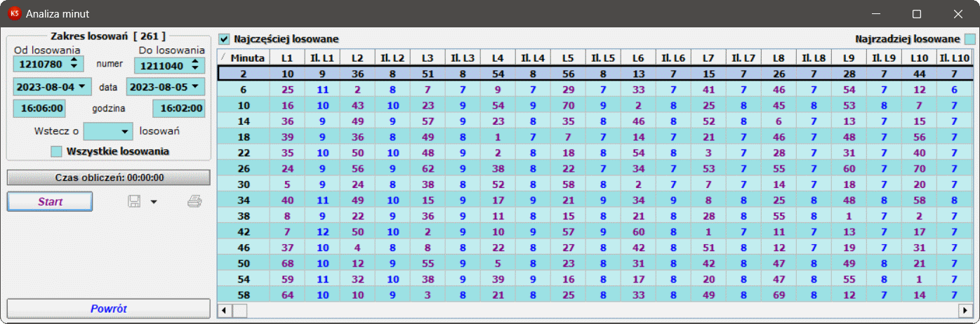Click the L6 column header
The height and width of the screenshot is (324, 980).
[638, 58]
